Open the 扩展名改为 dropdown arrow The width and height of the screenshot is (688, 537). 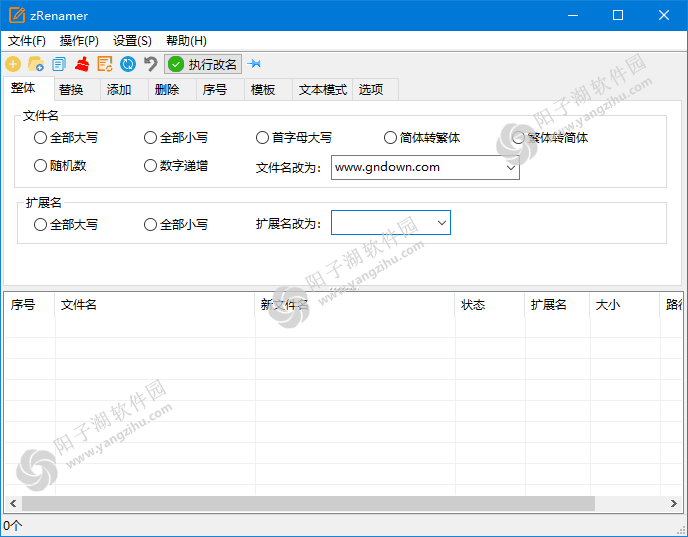point(442,223)
